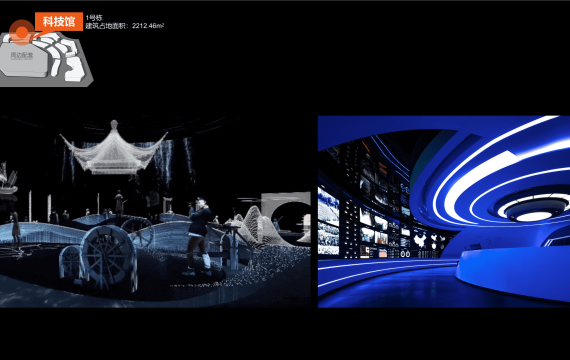Select the 建筑占地面积：2212.46m² text
Screen dimensions: 570x360
[x=125, y=26]
